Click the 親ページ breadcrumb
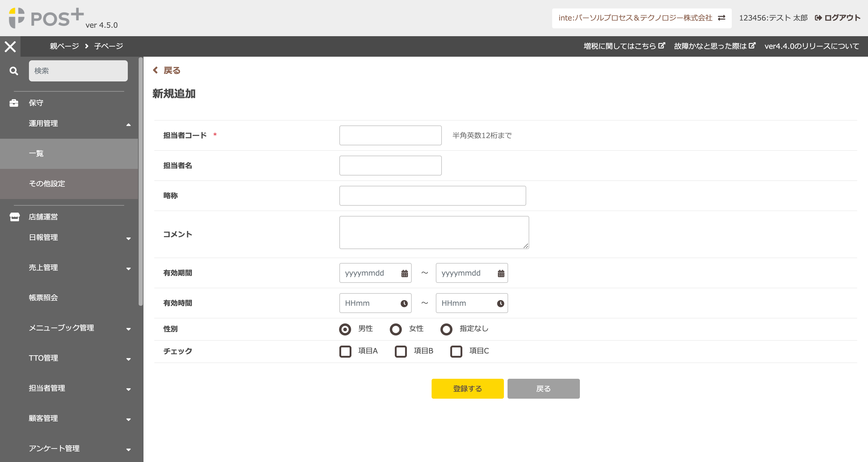 coord(64,46)
